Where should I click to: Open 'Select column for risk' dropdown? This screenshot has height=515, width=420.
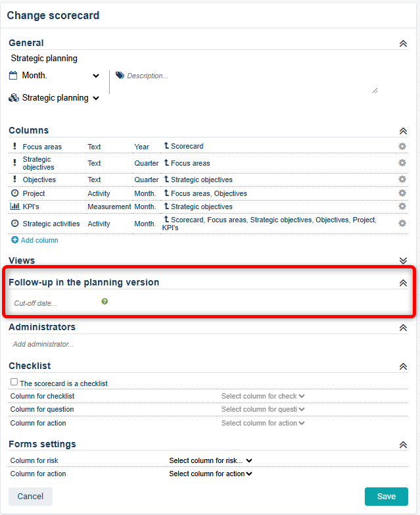coord(210,460)
